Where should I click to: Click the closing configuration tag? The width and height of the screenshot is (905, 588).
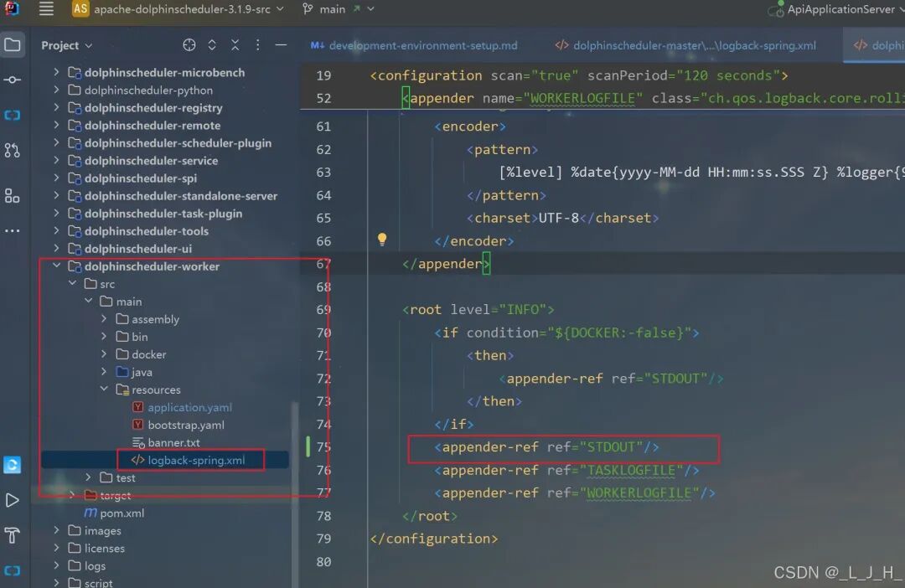pos(434,539)
